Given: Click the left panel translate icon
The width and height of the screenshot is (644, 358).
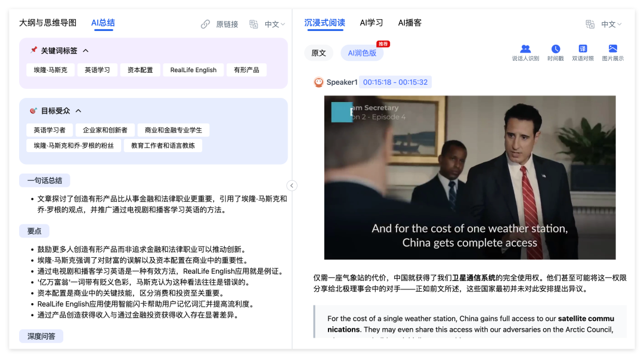Looking at the screenshot, I should click(254, 24).
